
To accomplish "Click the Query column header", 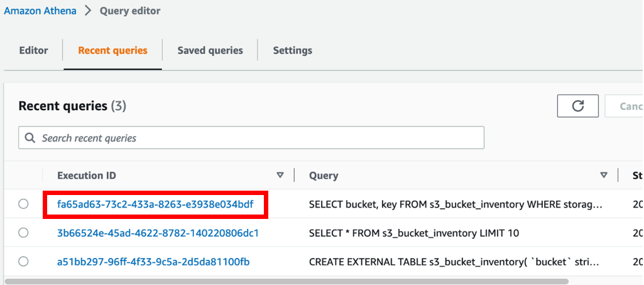I will (x=324, y=176).
